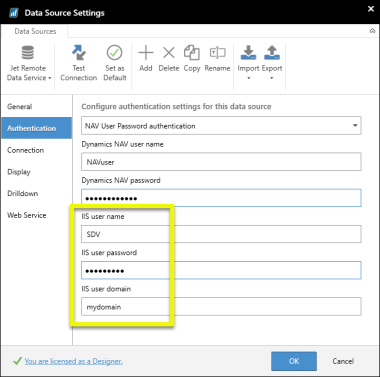Click the green license checkmark icon

[x=17, y=361]
